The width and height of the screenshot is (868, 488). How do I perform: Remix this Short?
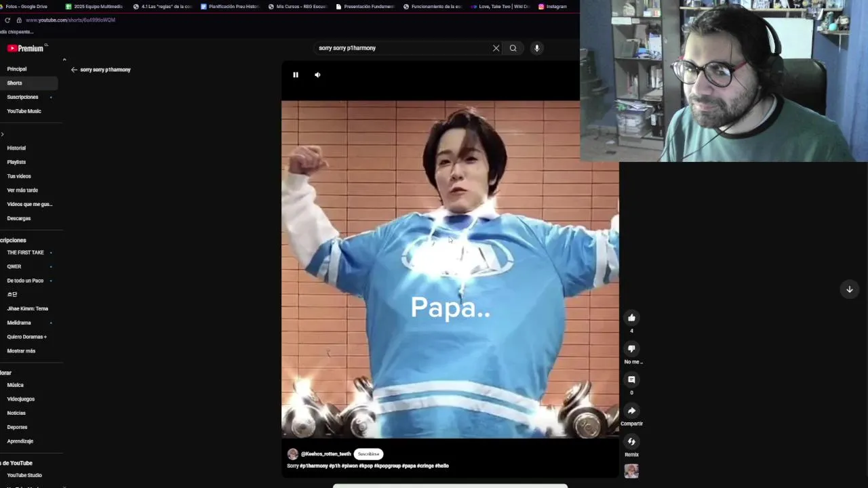click(631, 442)
